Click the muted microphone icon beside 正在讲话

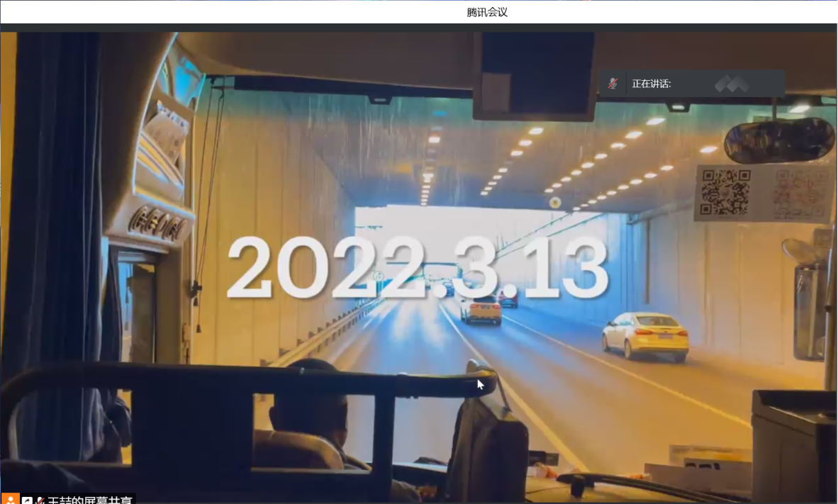pos(613,84)
